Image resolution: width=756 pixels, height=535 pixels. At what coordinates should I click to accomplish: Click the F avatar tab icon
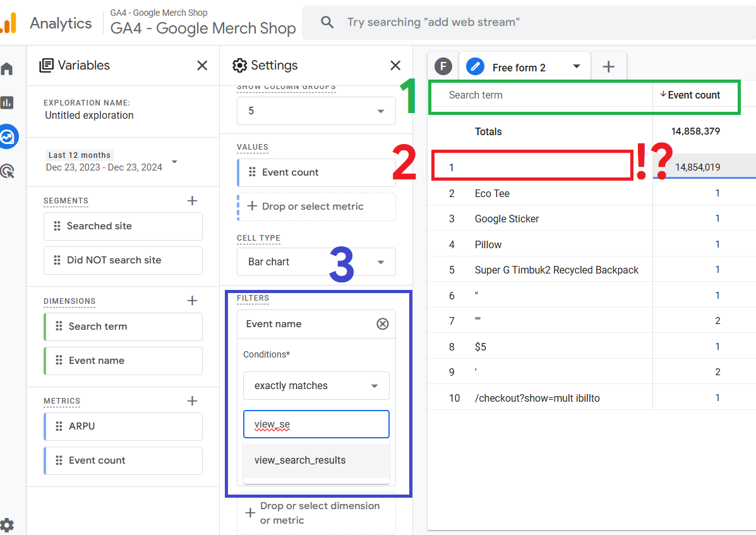(x=443, y=66)
